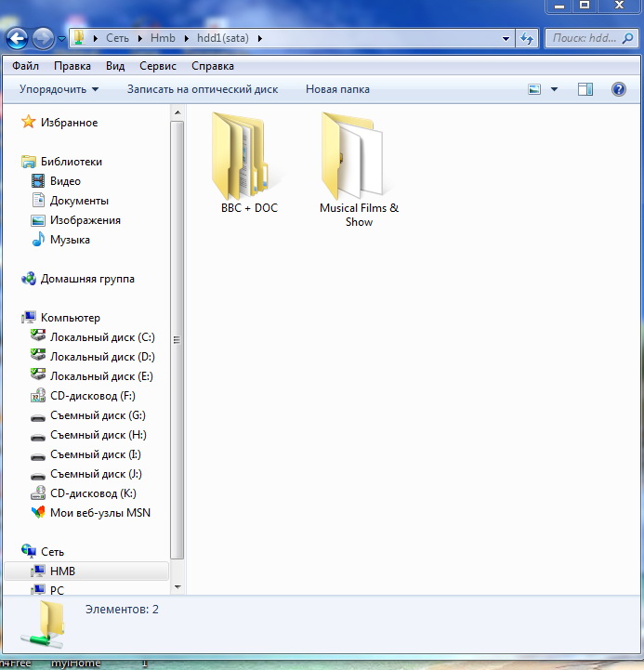Image resolution: width=644 pixels, height=670 pixels.
Task: Click the folder icon in address bar
Action: (79, 38)
